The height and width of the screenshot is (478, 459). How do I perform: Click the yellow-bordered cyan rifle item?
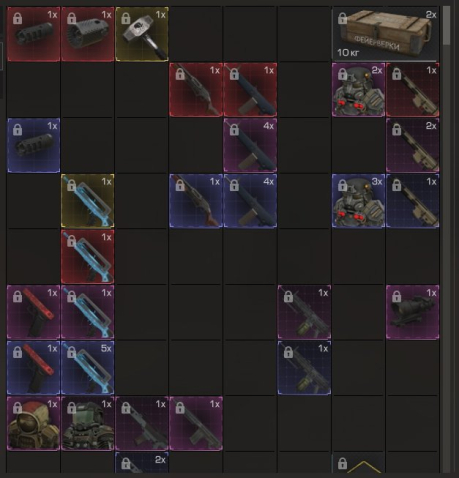[88, 201]
